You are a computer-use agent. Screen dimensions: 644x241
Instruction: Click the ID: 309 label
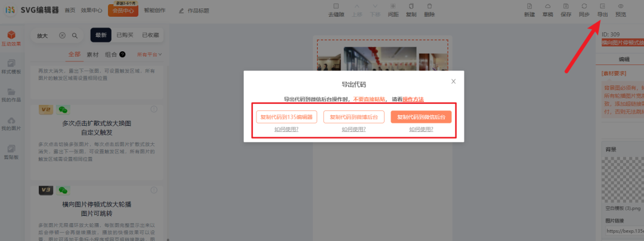[x=611, y=35]
